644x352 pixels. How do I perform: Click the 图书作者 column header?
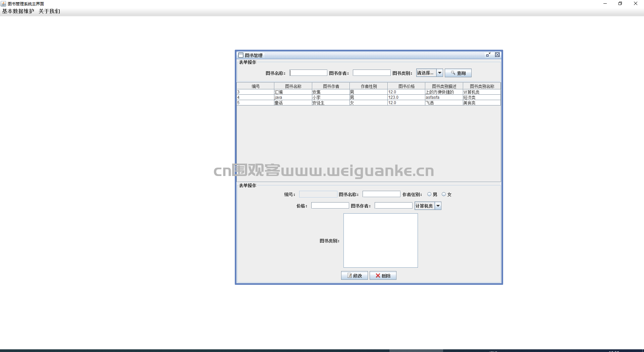click(x=331, y=86)
